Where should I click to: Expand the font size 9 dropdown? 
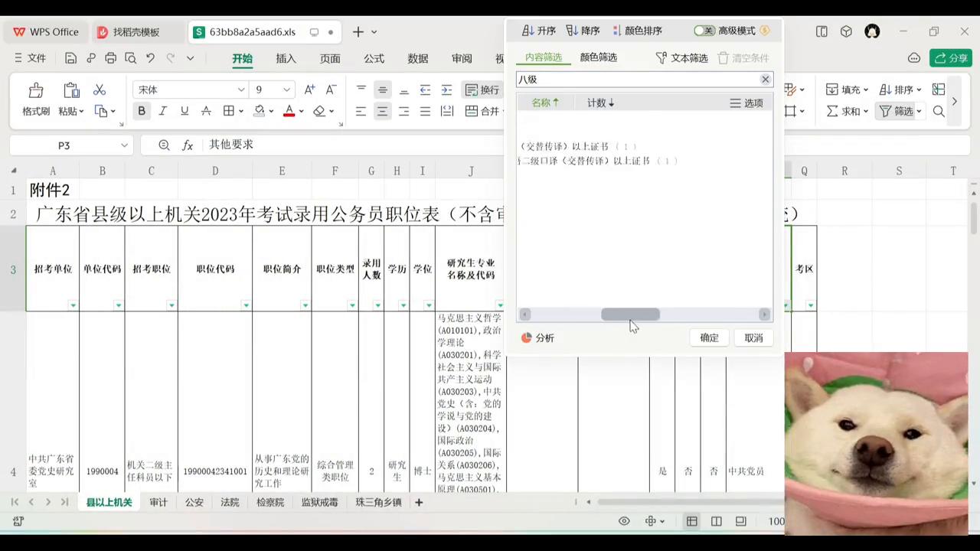286,90
